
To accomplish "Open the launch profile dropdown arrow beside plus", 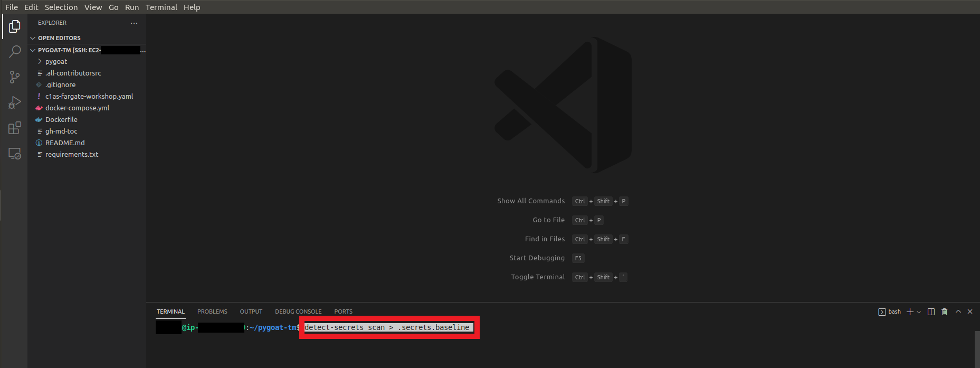I will [919, 312].
